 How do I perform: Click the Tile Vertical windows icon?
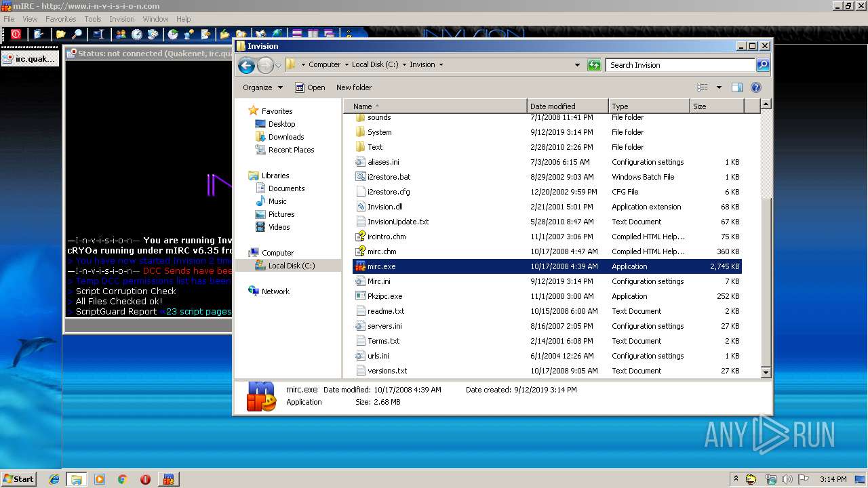pyautogui.click(x=313, y=33)
